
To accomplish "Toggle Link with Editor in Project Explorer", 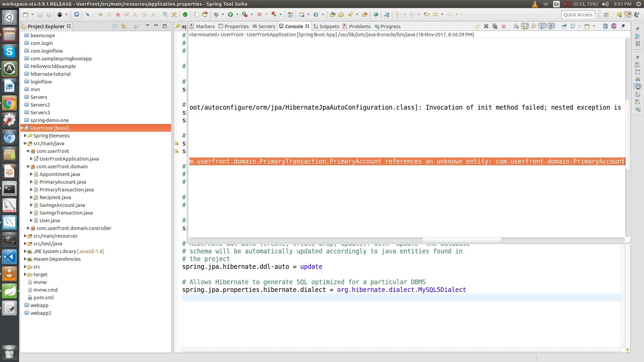I will (123, 26).
